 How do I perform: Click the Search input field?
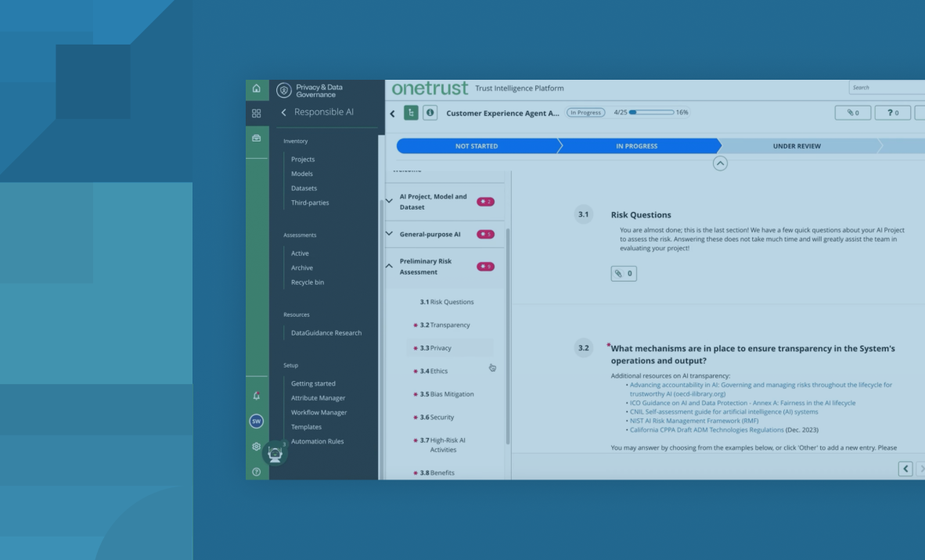886,88
